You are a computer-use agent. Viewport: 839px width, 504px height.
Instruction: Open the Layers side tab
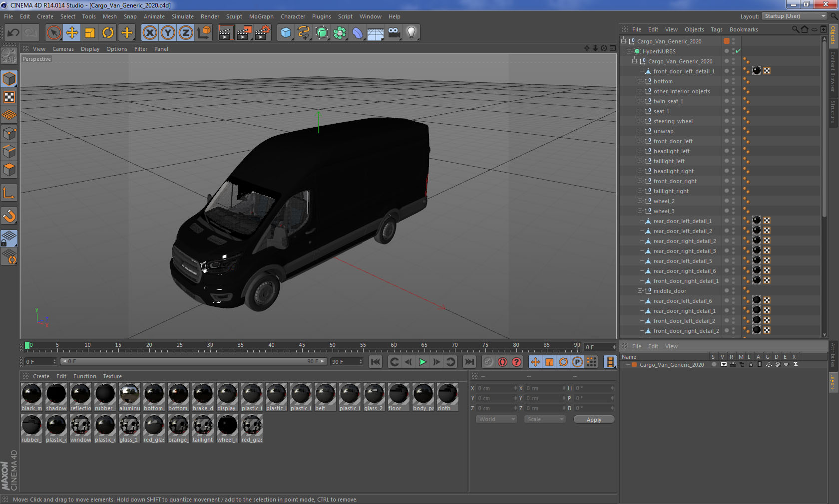833,382
